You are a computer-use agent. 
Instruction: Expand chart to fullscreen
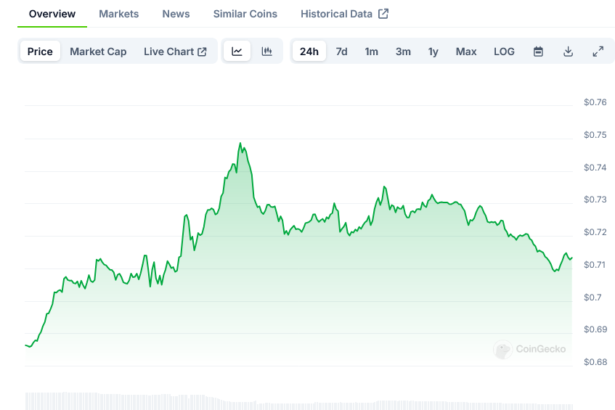(x=598, y=51)
